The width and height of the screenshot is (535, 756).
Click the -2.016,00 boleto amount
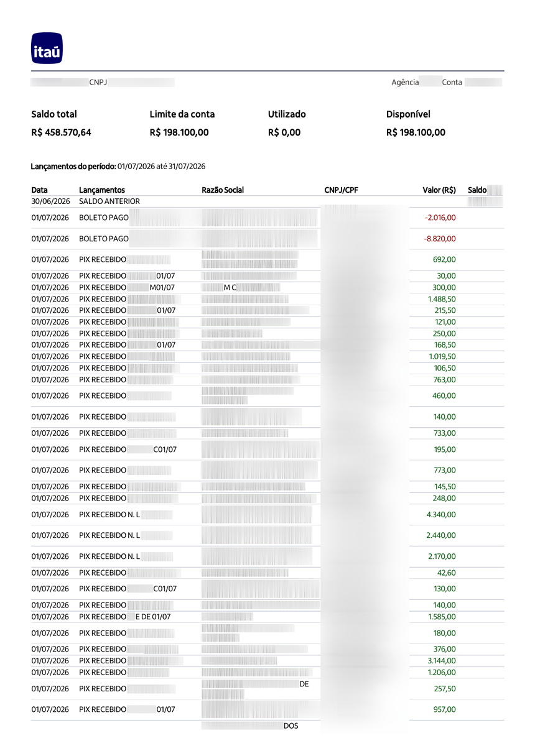(440, 218)
